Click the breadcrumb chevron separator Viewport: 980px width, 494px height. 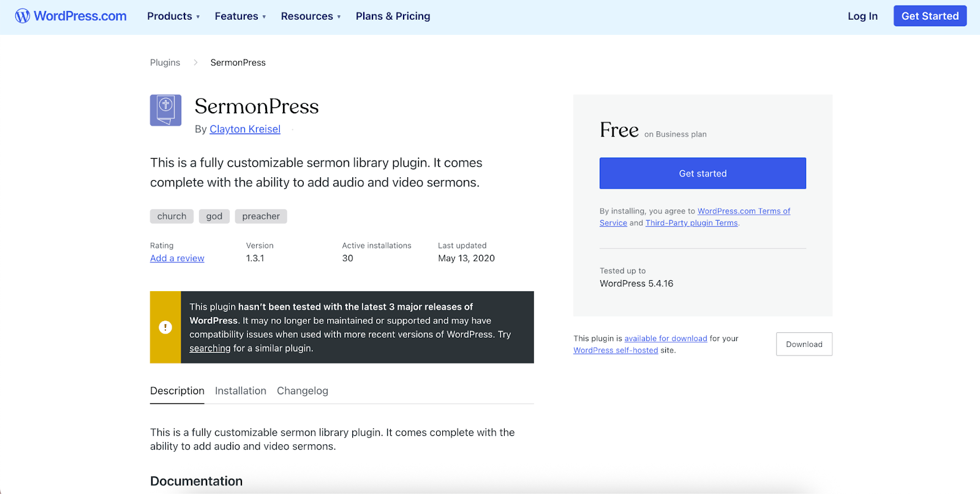click(x=195, y=63)
